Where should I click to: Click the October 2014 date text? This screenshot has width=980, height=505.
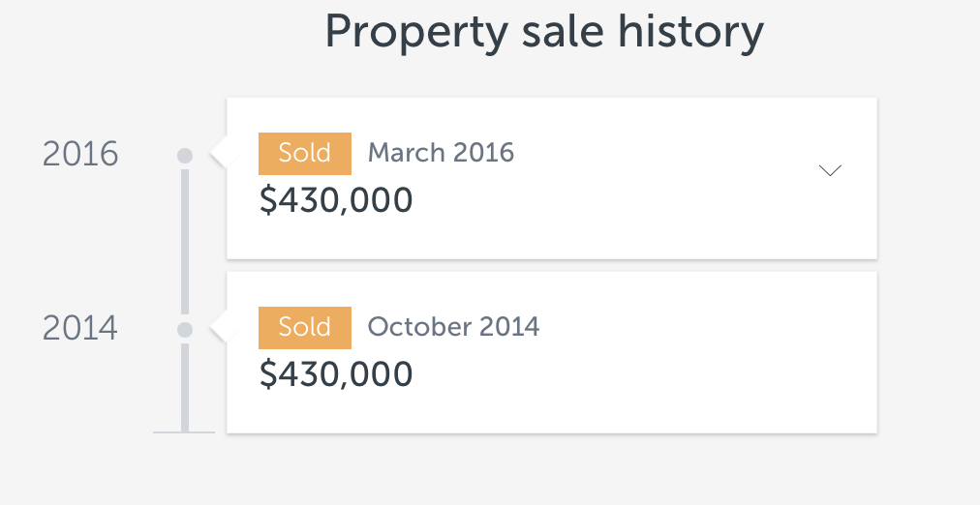coord(453,327)
